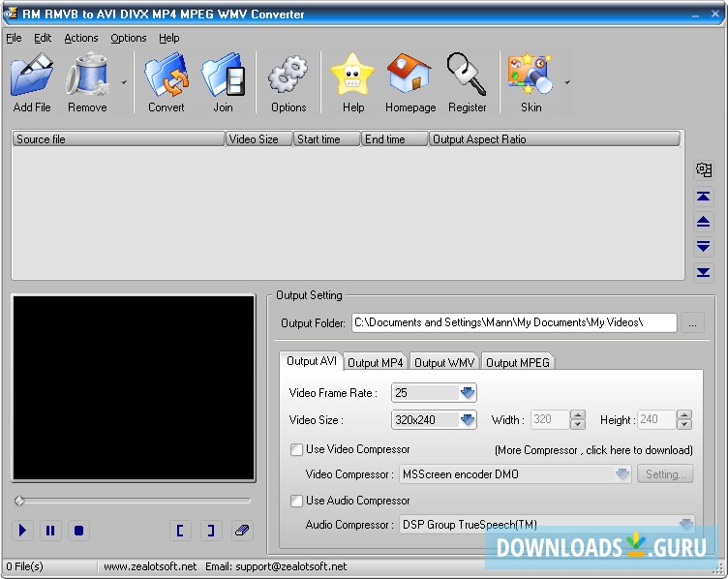This screenshot has width=728, height=579.
Task: Move selected file up one position
Action: [x=704, y=222]
